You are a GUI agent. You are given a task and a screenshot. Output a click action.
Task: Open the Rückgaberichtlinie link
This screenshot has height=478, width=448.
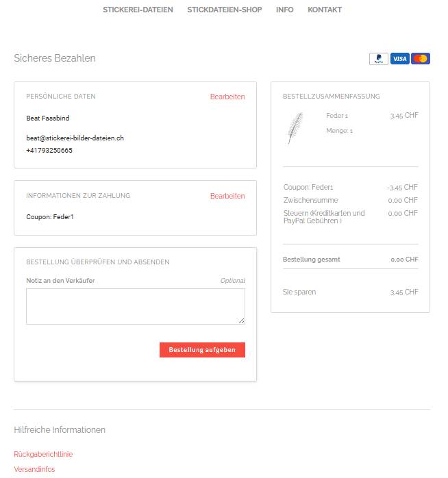[43, 454]
